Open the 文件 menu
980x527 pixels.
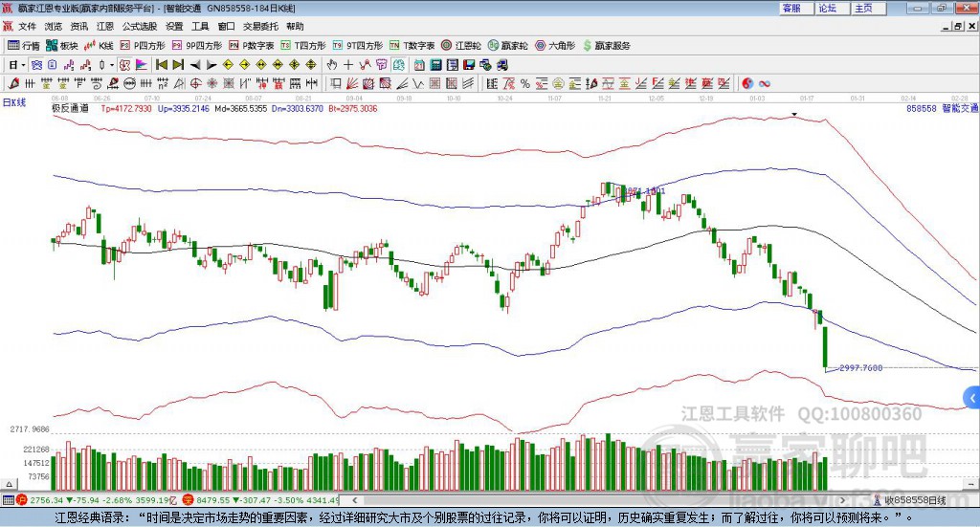(27, 26)
